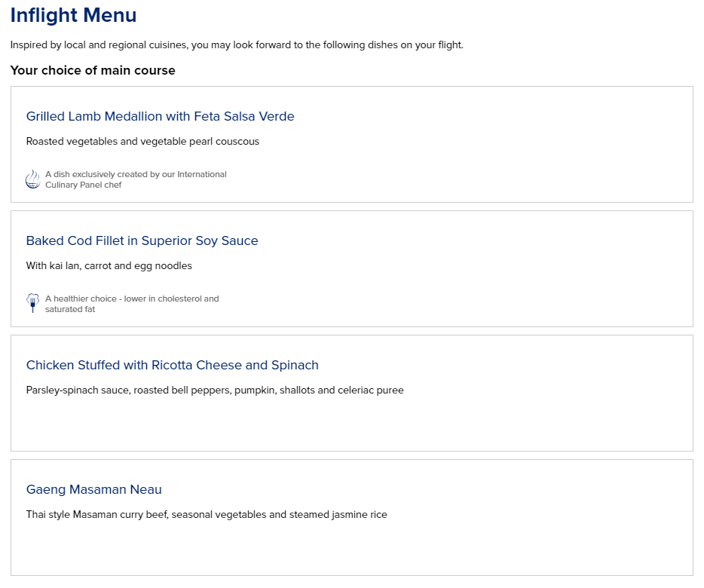Click the Your choice of main course heading
Image resolution: width=704 pixels, height=588 pixels.
click(93, 71)
